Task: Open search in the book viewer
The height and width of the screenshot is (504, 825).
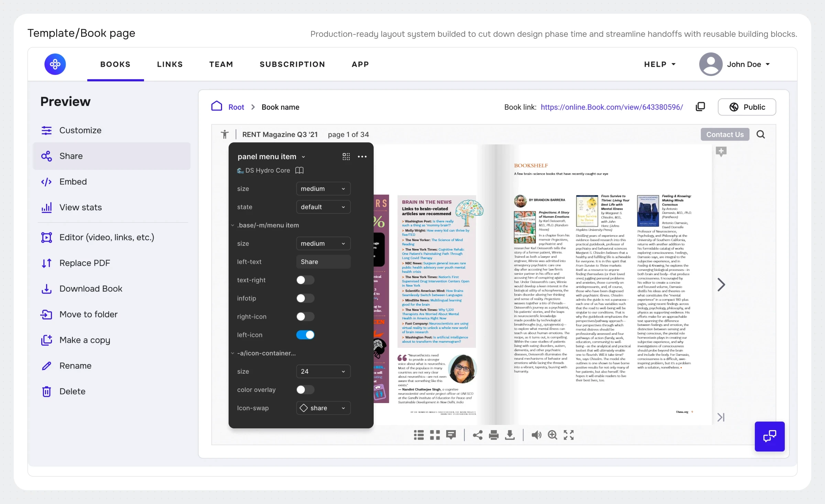Action: [x=761, y=134]
